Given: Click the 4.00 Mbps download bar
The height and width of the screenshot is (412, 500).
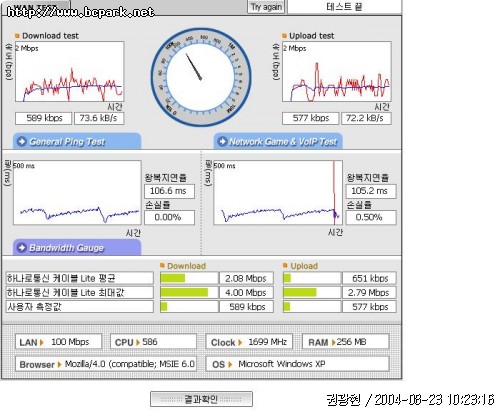Looking at the screenshot, I should 189,293.
